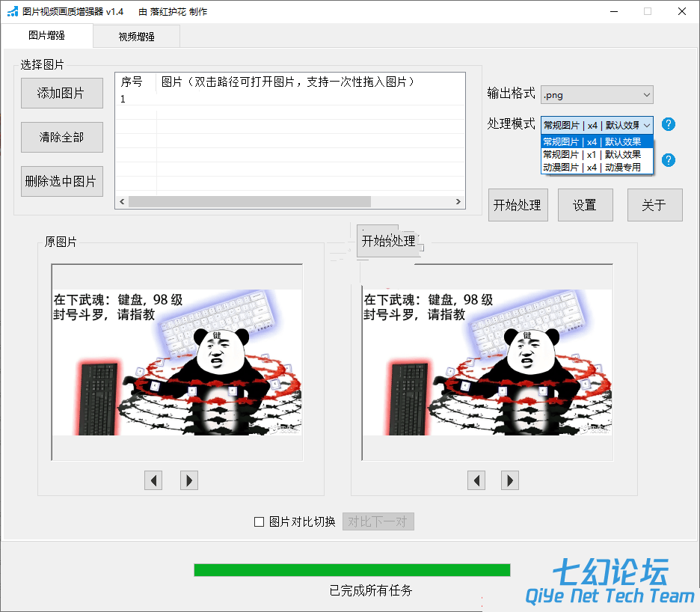Open the 设置 button

coord(586,205)
